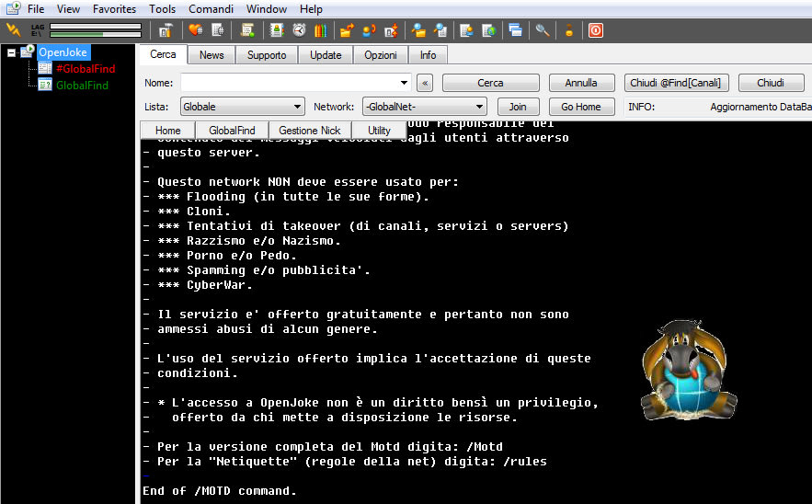This screenshot has width=812, height=504.
Task: Open the address book icon
Action: (277, 30)
